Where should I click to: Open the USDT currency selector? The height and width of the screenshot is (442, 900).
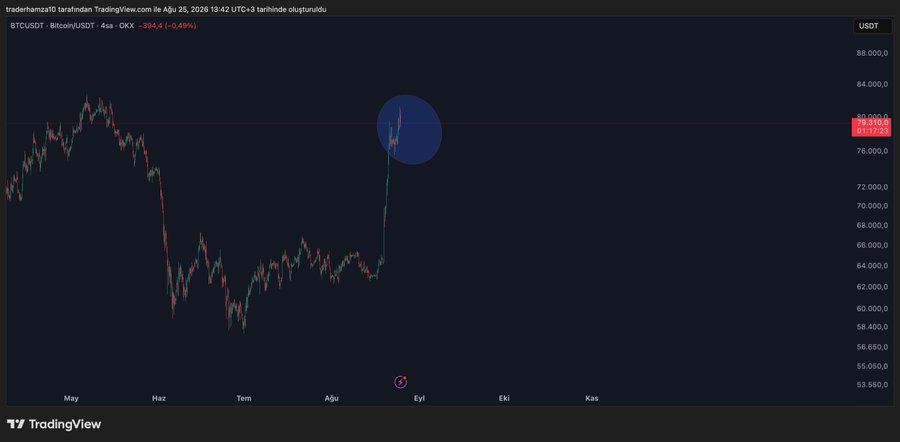871,26
